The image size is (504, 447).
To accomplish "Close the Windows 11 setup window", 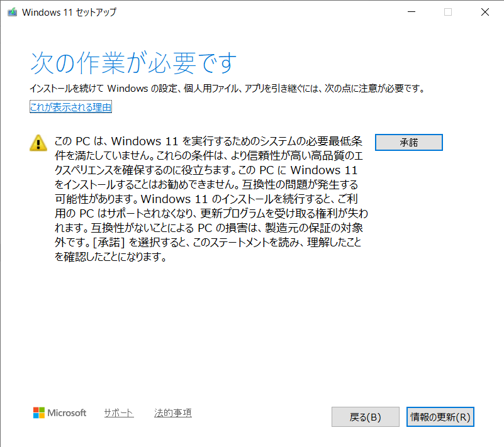I will pos(484,12).
